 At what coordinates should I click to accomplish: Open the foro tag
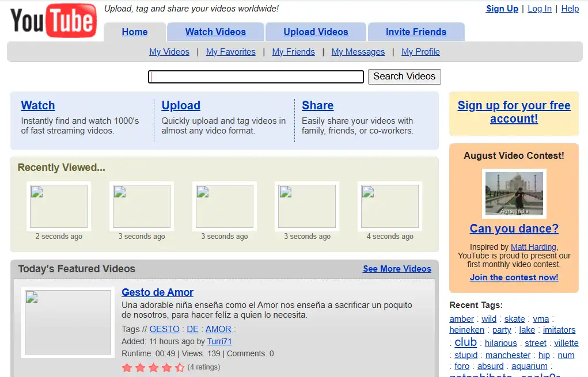(x=462, y=366)
